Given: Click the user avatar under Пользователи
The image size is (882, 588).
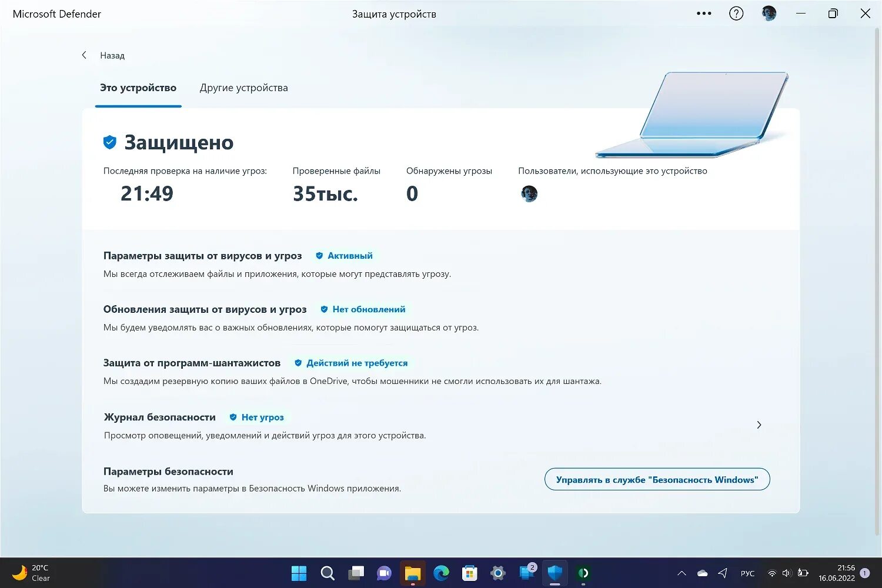Looking at the screenshot, I should [x=529, y=193].
